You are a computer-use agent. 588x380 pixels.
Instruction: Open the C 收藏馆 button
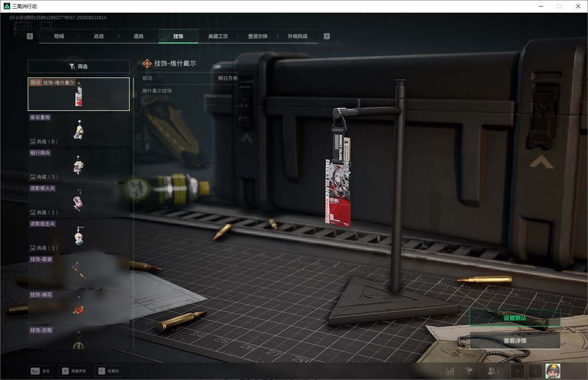pos(109,371)
